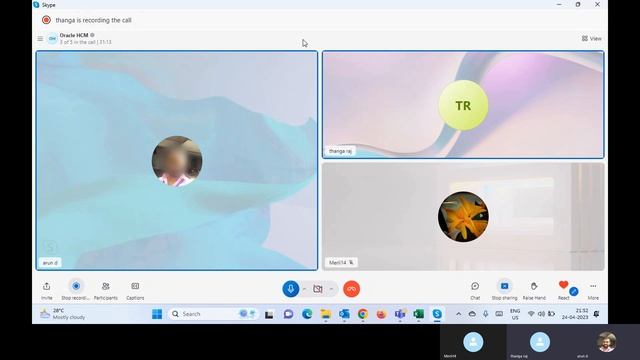
Task: End the call with red button
Action: point(351,289)
